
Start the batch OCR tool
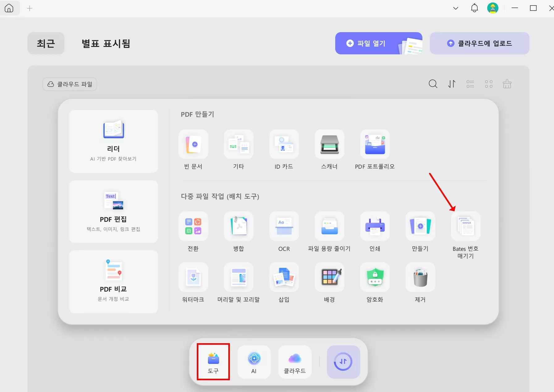point(284,226)
